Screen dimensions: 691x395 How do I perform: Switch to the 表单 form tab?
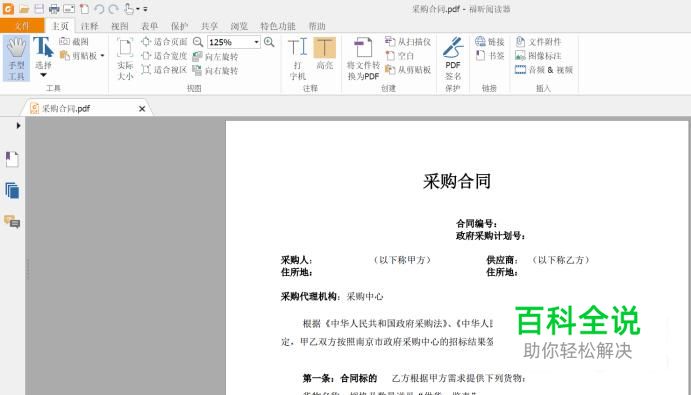point(149,26)
